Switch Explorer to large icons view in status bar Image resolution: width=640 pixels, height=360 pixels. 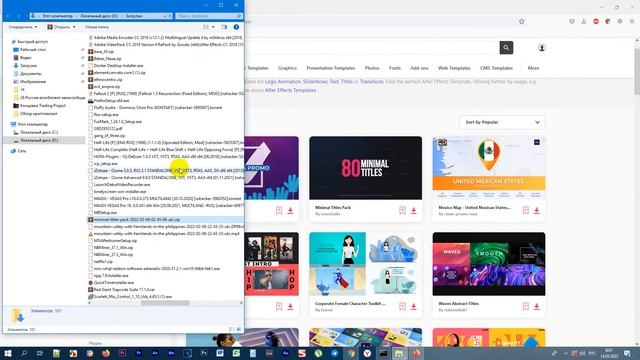tap(239, 329)
